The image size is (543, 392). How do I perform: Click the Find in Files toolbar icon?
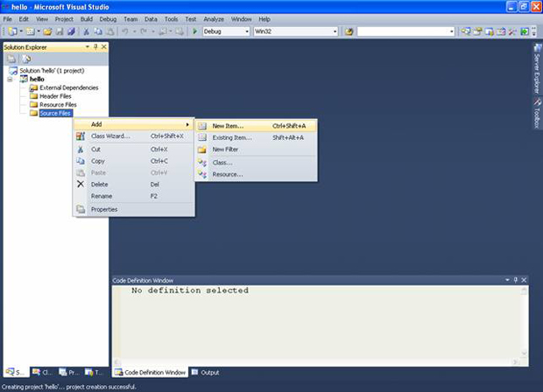349,31
